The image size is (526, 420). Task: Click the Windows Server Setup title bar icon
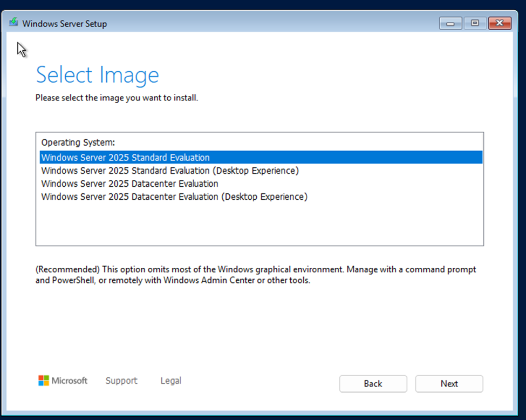[13, 23]
